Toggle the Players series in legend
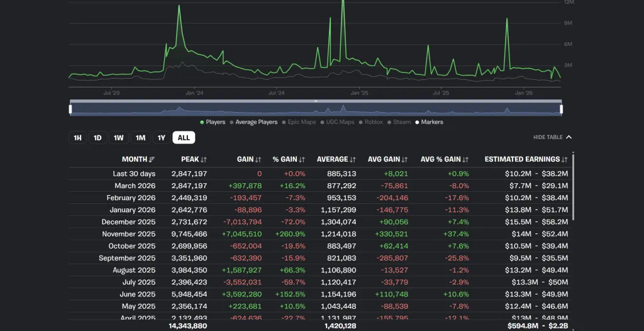The image size is (644, 331). point(213,122)
